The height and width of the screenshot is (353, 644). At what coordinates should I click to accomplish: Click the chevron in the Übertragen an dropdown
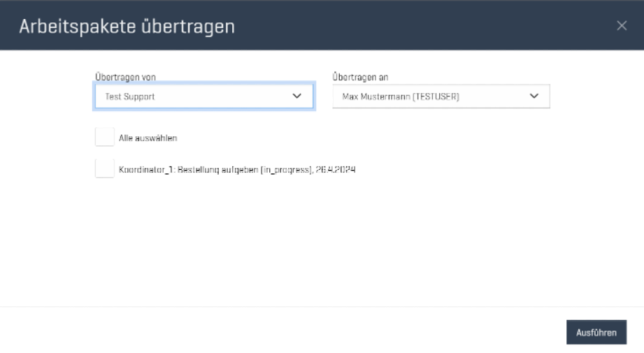coord(534,96)
